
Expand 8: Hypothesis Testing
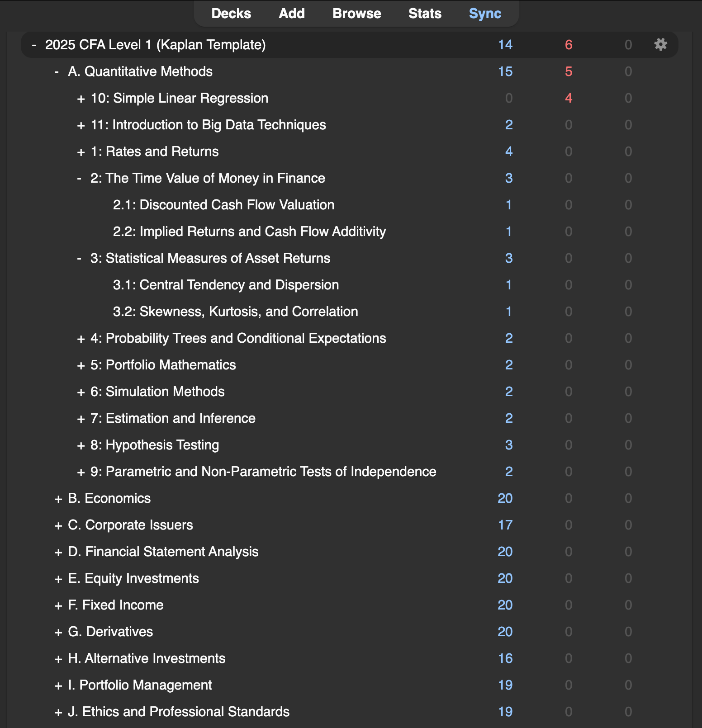point(81,445)
